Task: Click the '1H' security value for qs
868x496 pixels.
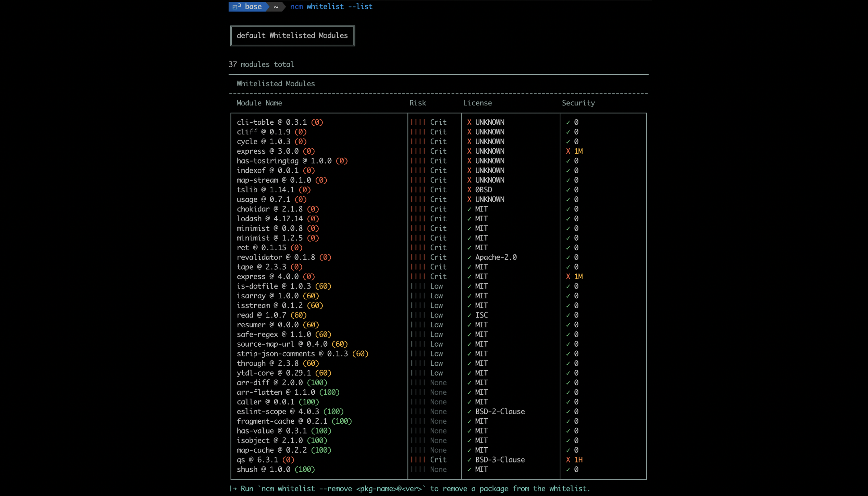Action: coord(579,460)
